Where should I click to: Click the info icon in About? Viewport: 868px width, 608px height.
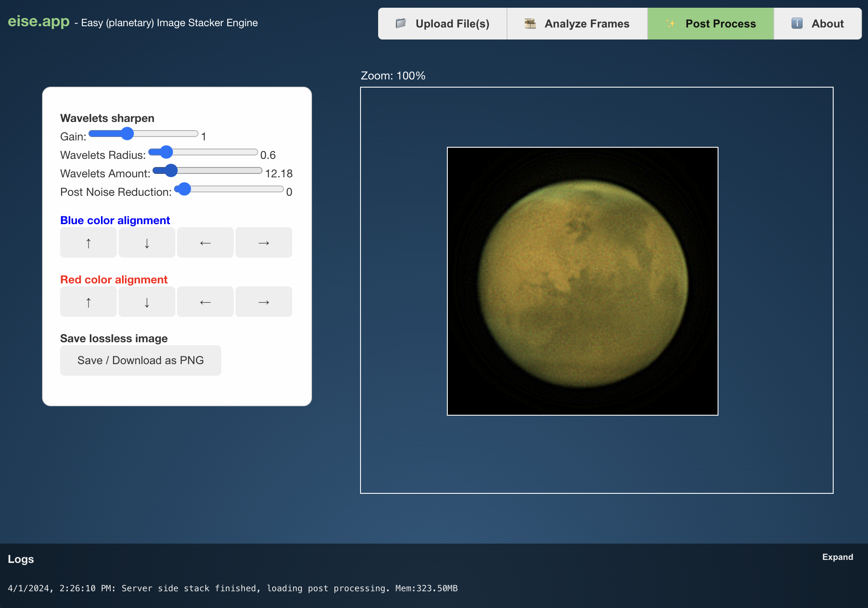click(x=797, y=23)
